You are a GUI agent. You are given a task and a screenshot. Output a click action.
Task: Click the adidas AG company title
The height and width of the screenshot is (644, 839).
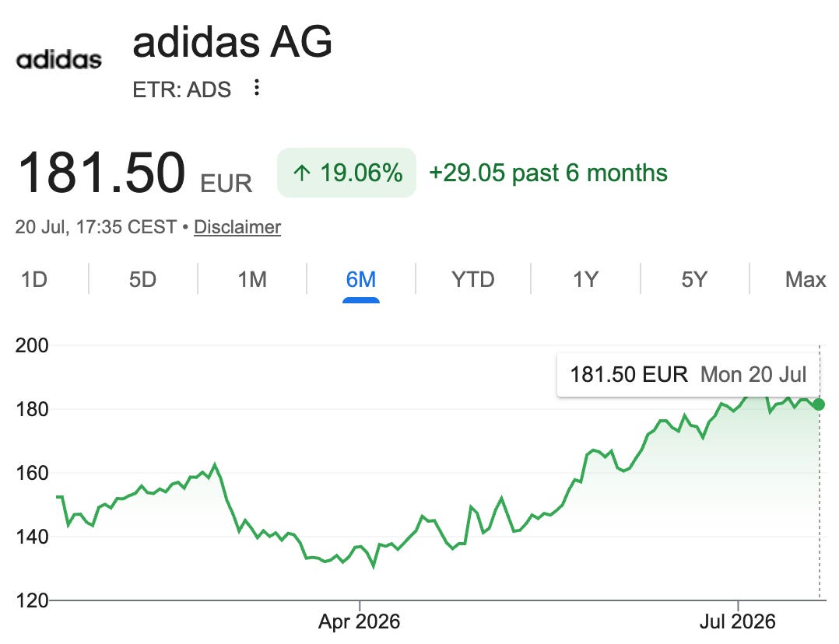point(232,42)
